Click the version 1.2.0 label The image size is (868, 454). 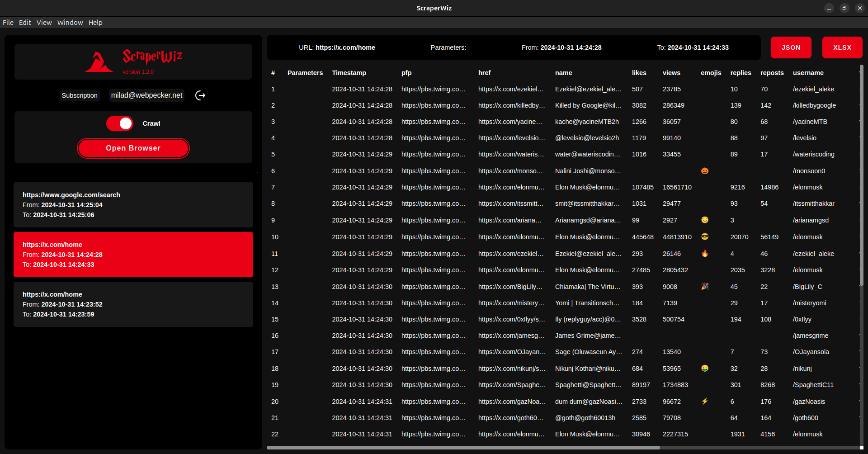[138, 72]
